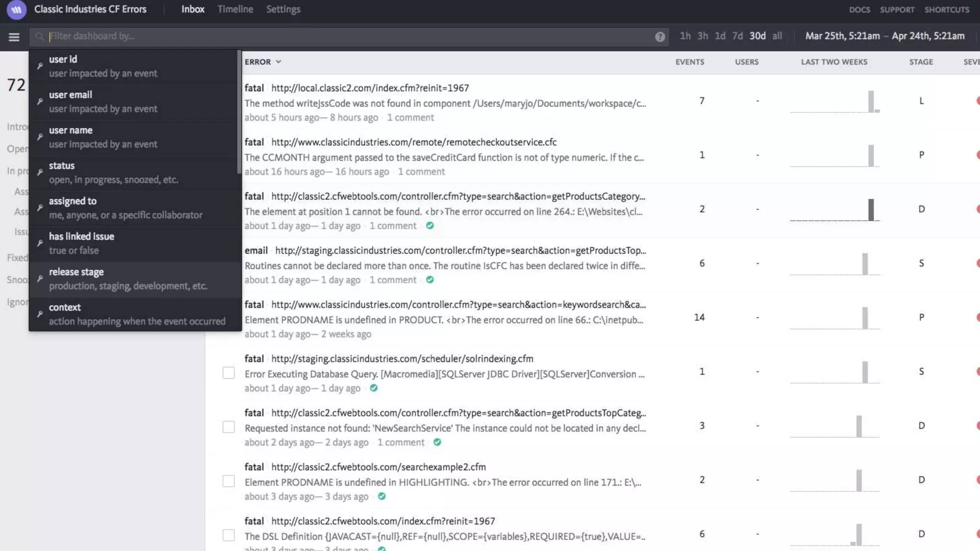Tick checkbox beside searchexample2.cfm error
Viewport: 980px width, 551px height.
coord(229,481)
